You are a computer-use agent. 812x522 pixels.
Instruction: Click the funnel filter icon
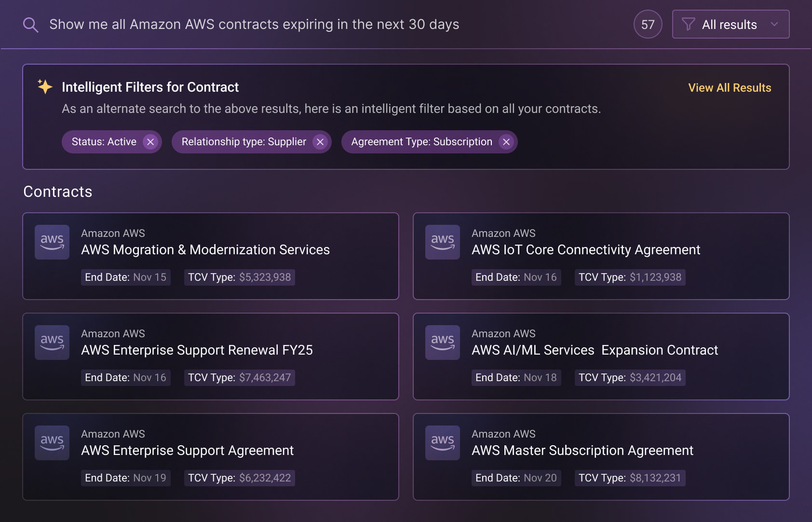tap(689, 24)
